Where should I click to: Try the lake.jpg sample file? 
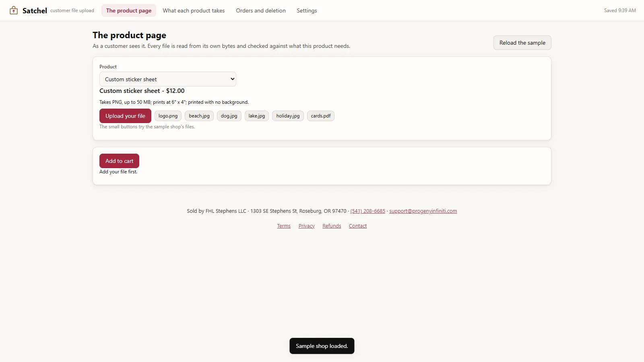point(257,116)
